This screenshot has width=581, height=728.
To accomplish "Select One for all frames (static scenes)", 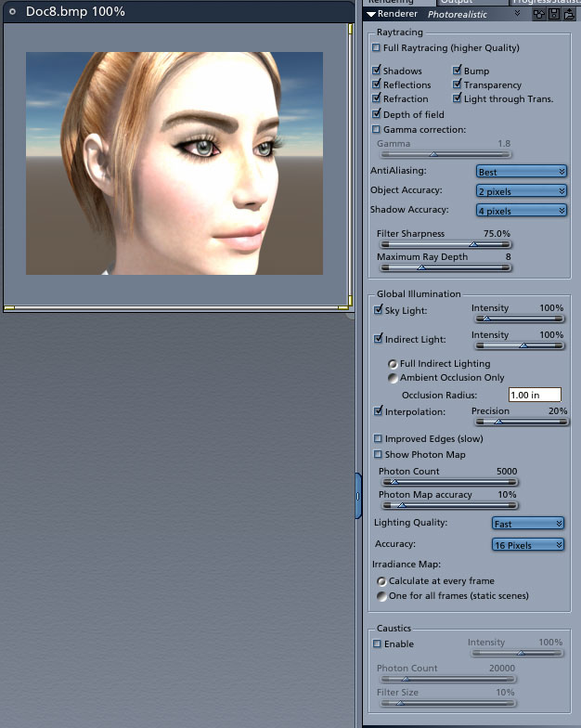I will (x=382, y=596).
